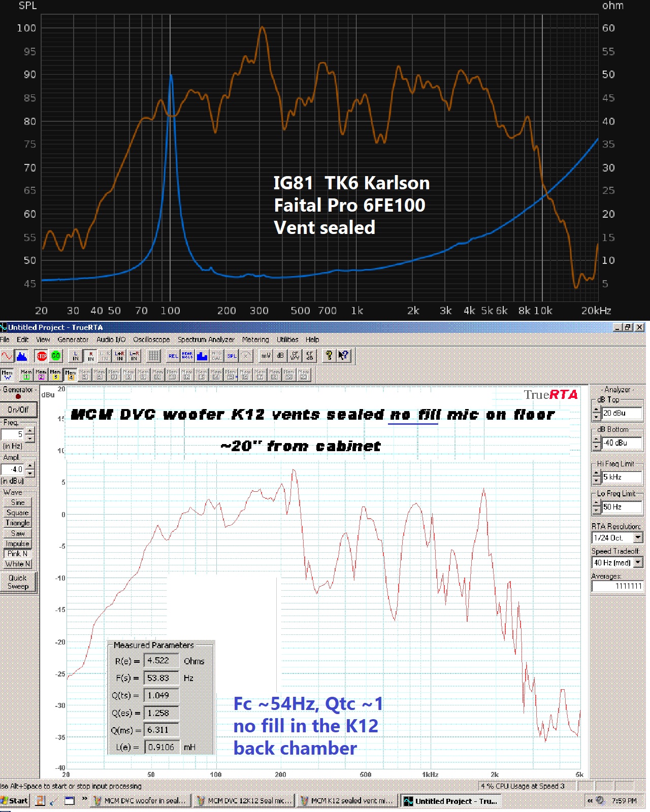
Task: Open the Spectrum Analyzer menu
Action: pos(206,340)
